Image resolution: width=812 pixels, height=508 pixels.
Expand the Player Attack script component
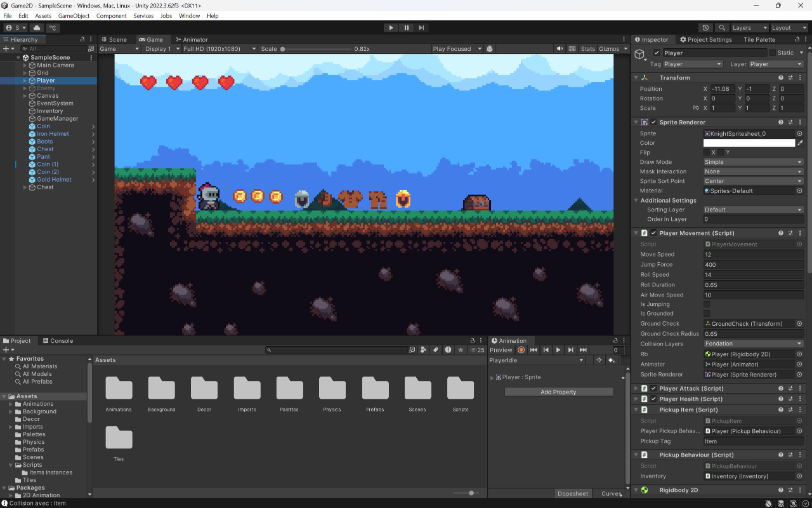coord(636,389)
